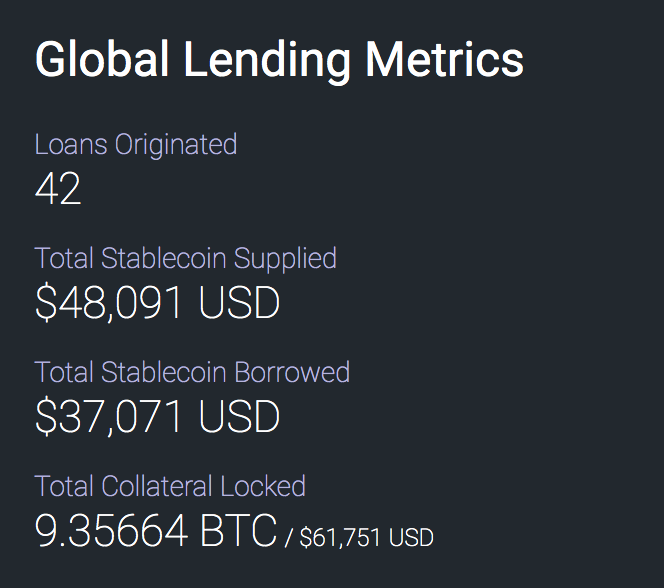Viewport: 664px width, 588px height.
Task: Select the $48,091 supplied amount
Action: coord(109,303)
